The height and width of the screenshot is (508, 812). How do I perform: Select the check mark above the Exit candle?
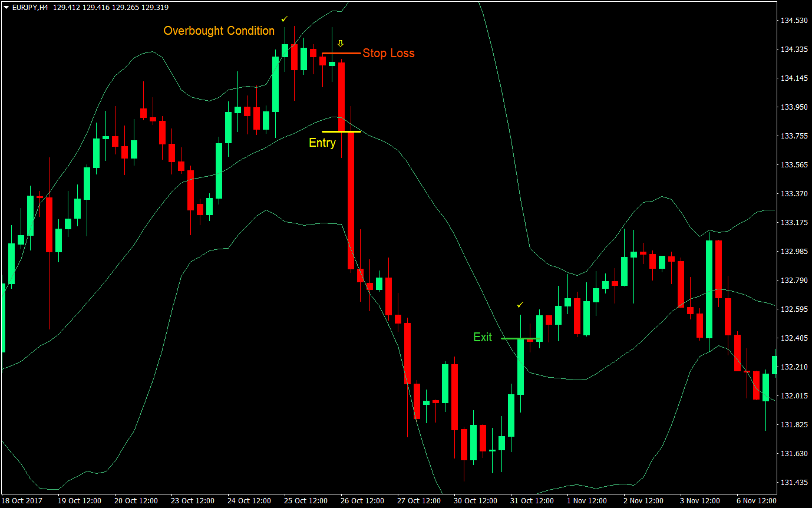[x=520, y=305]
